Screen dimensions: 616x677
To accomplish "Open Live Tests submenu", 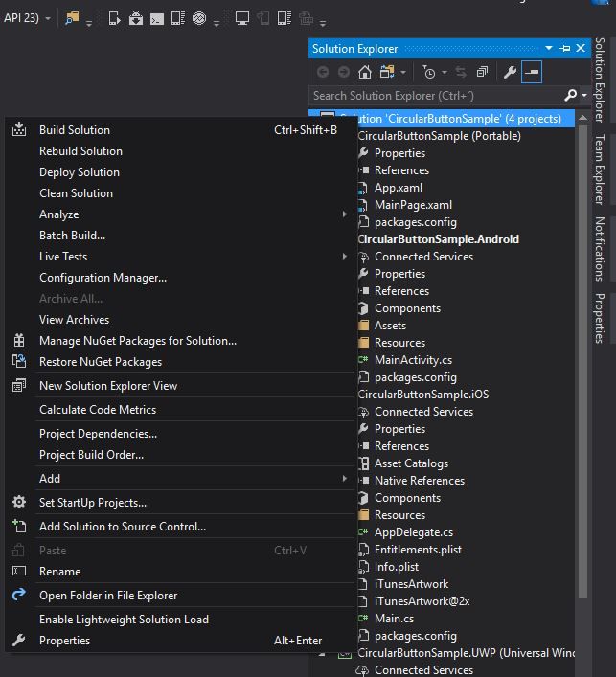I will point(180,257).
